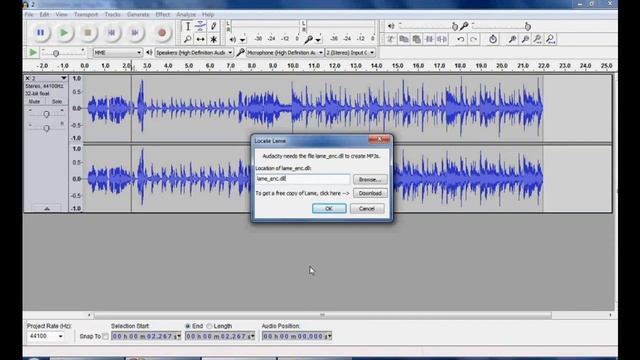Open the track name dropdown menu
The width and height of the screenshot is (640, 360).
(63, 78)
